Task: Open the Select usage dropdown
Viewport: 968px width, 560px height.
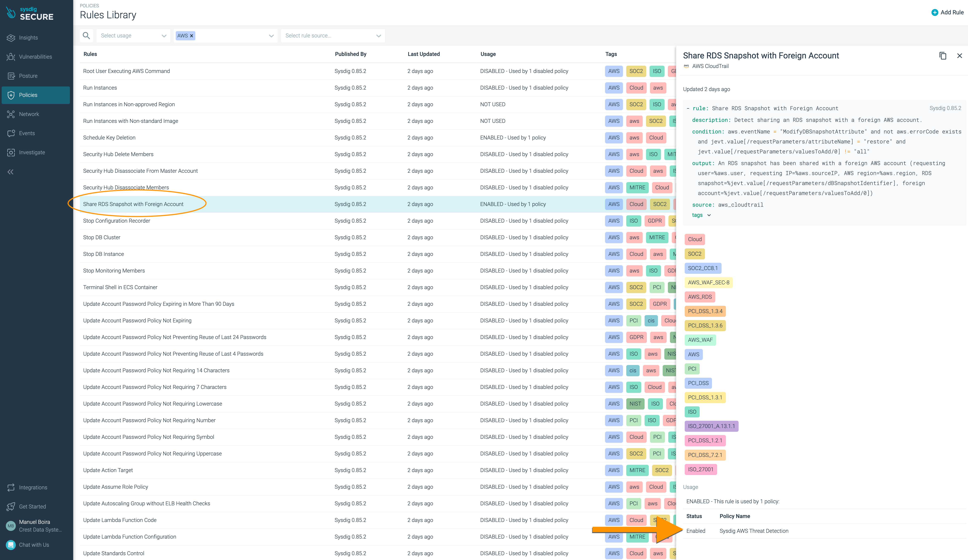Action: 133,36
